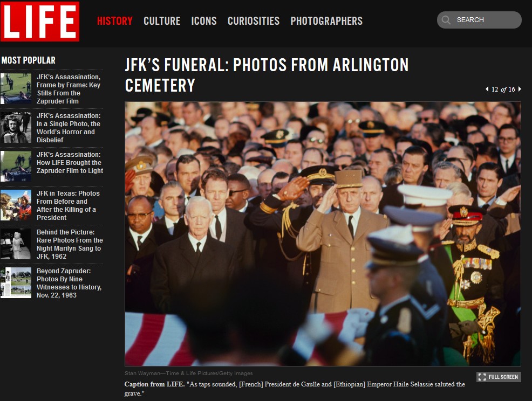532x401 pixels.
Task: Open the CURIOSITIES section
Action: pyautogui.click(x=254, y=21)
